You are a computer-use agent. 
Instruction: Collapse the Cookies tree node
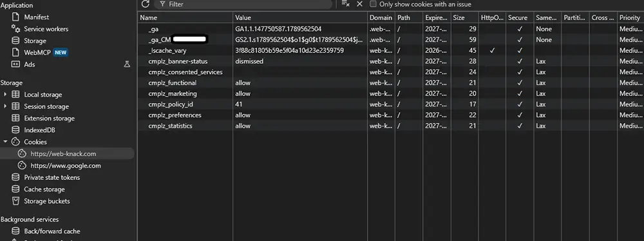5,142
